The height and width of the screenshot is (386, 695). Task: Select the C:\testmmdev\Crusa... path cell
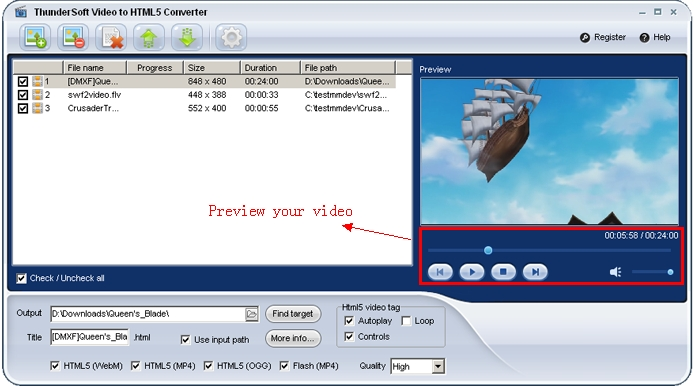pos(347,108)
